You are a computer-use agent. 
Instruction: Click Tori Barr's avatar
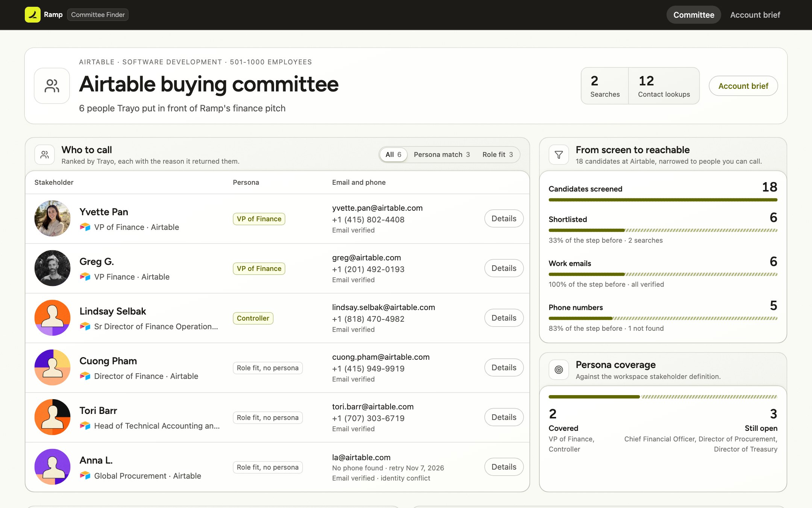point(52,417)
